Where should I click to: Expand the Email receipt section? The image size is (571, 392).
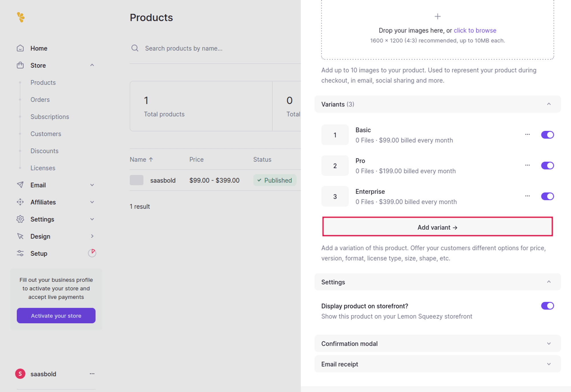coord(437,364)
